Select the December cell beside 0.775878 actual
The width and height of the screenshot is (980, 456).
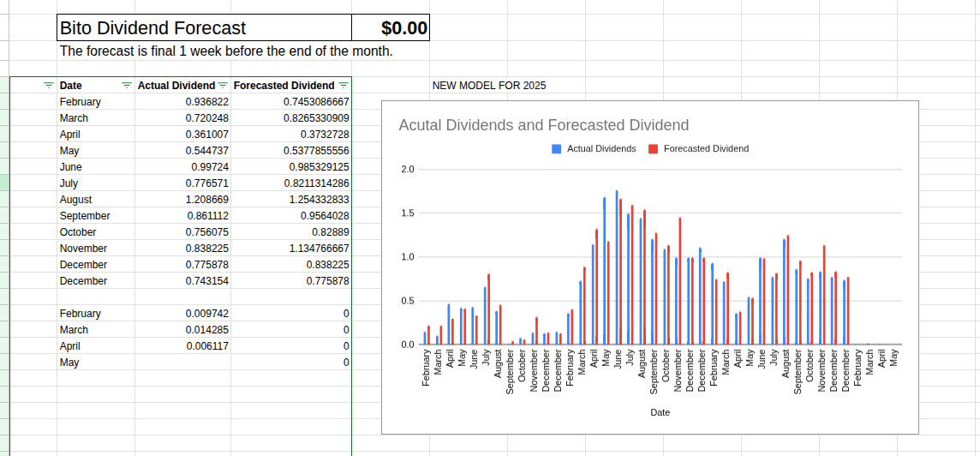click(96, 265)
